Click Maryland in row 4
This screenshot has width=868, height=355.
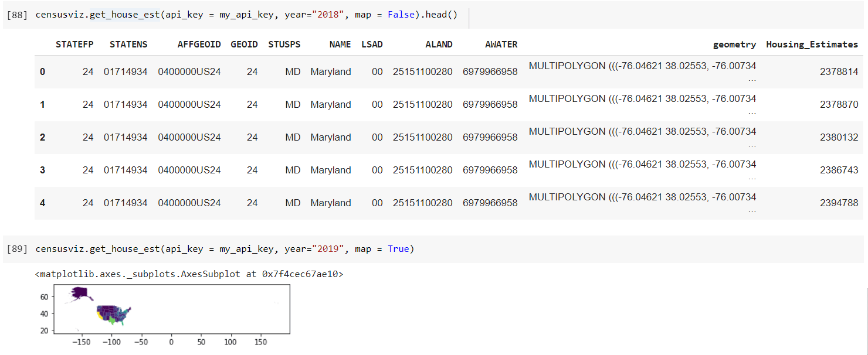[x=331, y=203]
